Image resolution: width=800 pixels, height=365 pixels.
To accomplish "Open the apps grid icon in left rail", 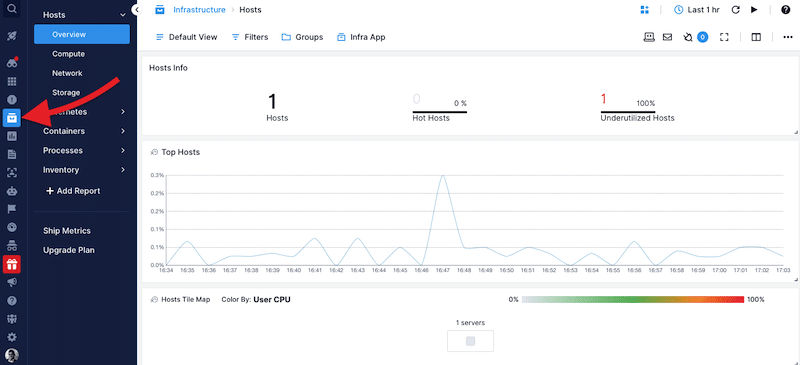I will pyautogui.click(x=12, y=81).
